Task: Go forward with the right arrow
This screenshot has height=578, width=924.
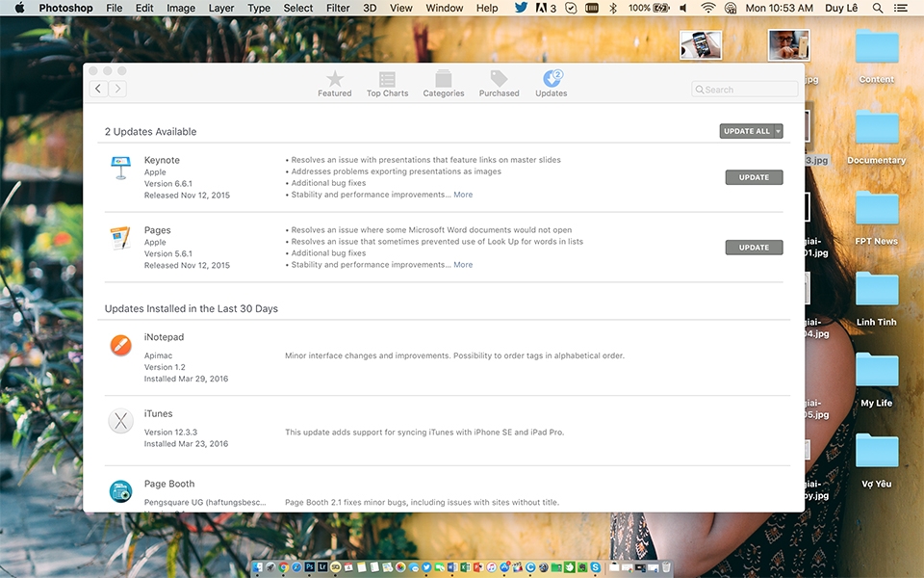Action: point(117,89)
